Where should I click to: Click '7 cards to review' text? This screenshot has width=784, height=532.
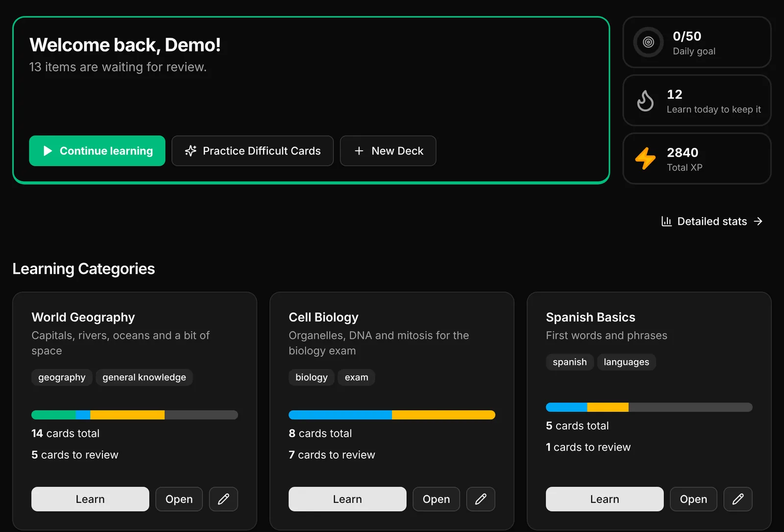click(x=332, y=455)
